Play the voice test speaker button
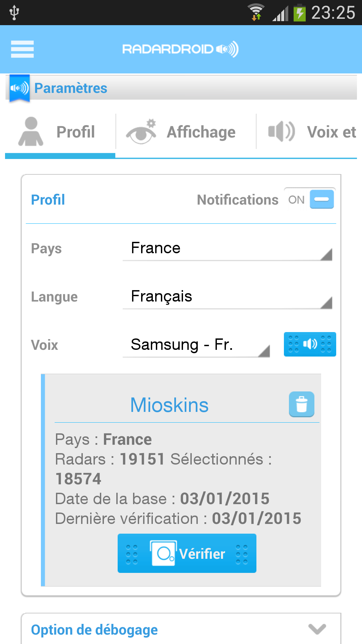The width and height of the screenshot is (362, 644). (310, 344)
